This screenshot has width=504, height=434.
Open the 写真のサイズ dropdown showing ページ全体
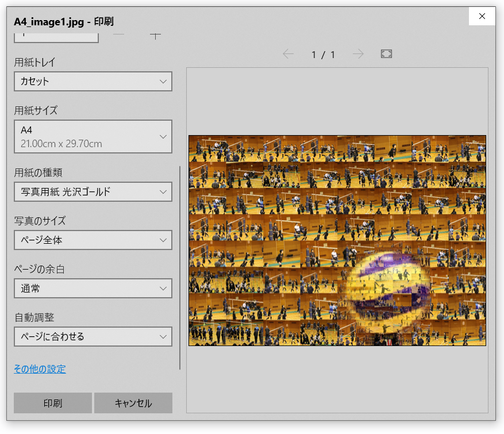93,240
